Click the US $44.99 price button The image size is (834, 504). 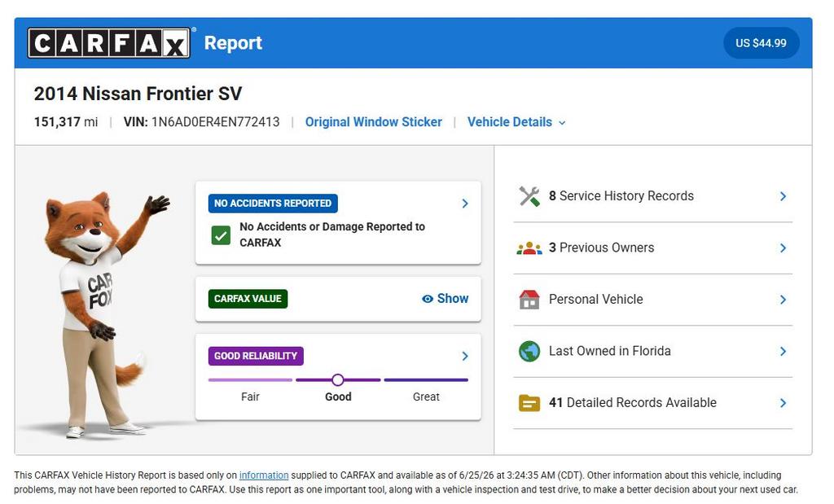tap(762, 43)
